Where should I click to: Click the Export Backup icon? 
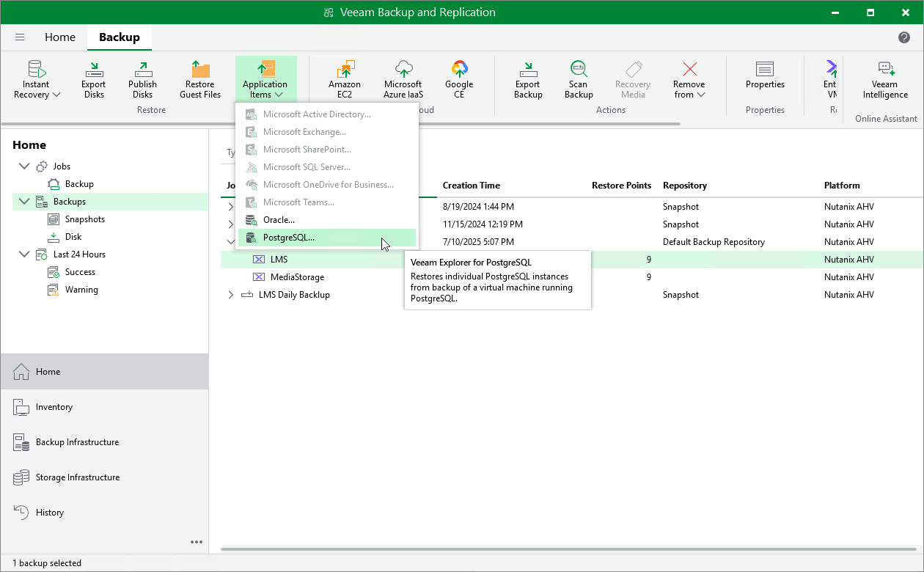click(x=527, y=78)
